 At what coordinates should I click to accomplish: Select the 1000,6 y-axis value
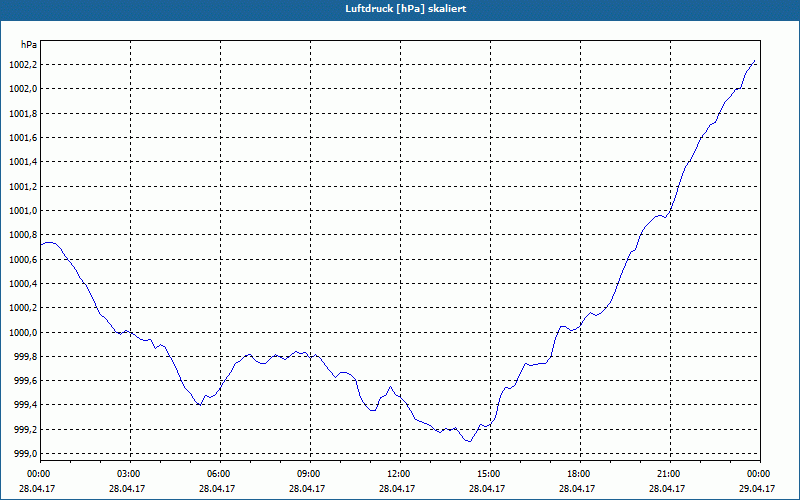(23, 260)
